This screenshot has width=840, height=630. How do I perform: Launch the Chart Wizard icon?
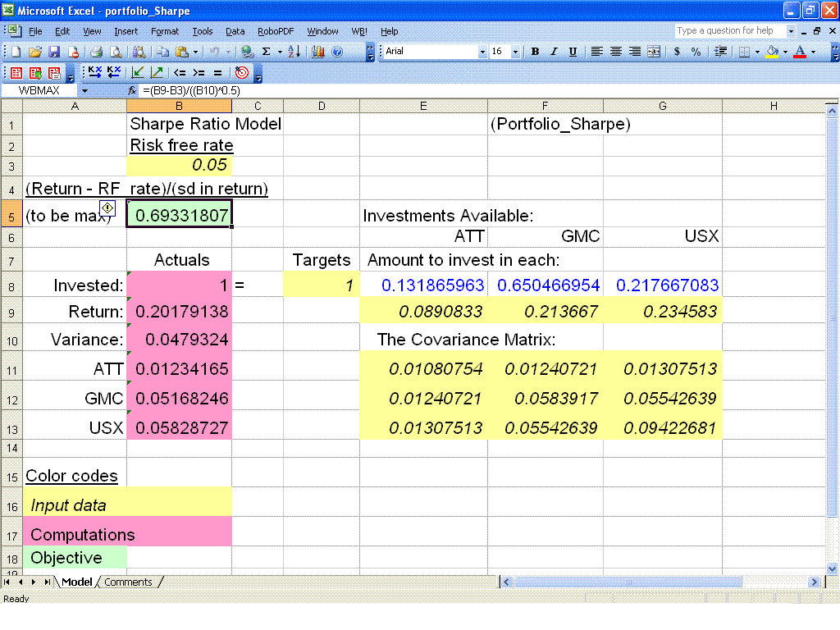point(318,52)
